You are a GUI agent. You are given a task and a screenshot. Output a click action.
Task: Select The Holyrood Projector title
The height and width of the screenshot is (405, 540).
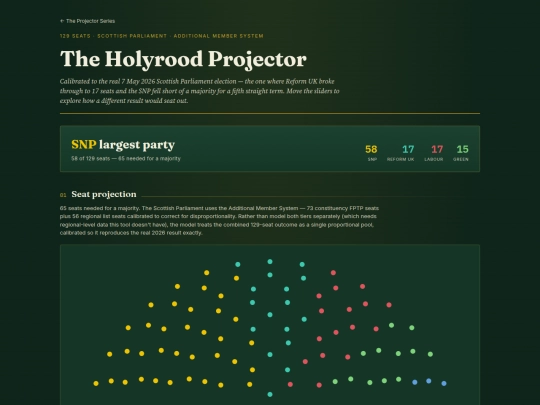tap(183, 59)
